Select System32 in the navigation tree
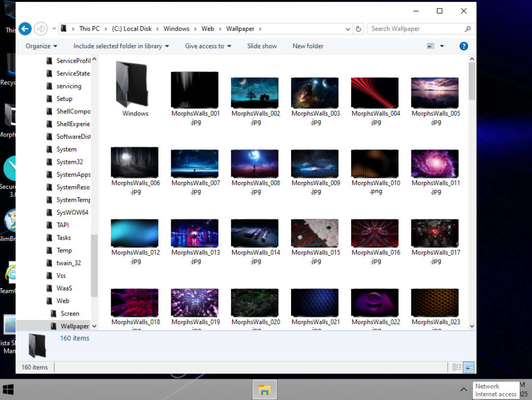The image size is (532, 400). tap(69, 162)
